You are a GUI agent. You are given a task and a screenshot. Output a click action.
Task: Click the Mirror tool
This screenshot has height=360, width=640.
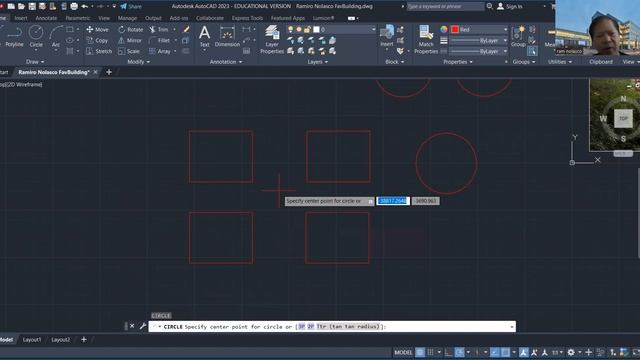[x=130, y=40]
